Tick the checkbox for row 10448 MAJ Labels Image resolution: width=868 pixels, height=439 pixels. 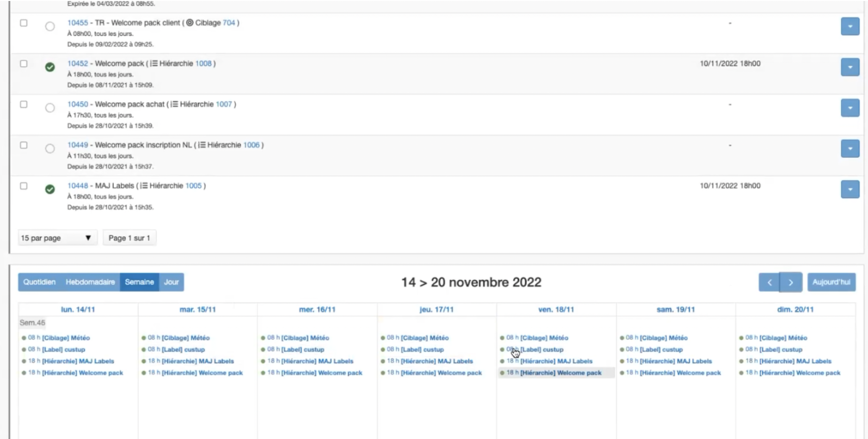tap(23, 186)
